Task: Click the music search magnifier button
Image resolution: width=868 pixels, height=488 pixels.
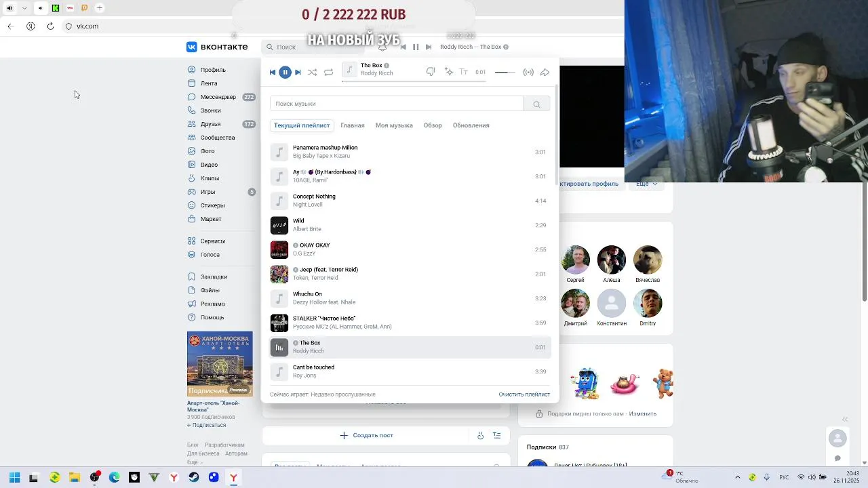Action: [x=536, y=104]
